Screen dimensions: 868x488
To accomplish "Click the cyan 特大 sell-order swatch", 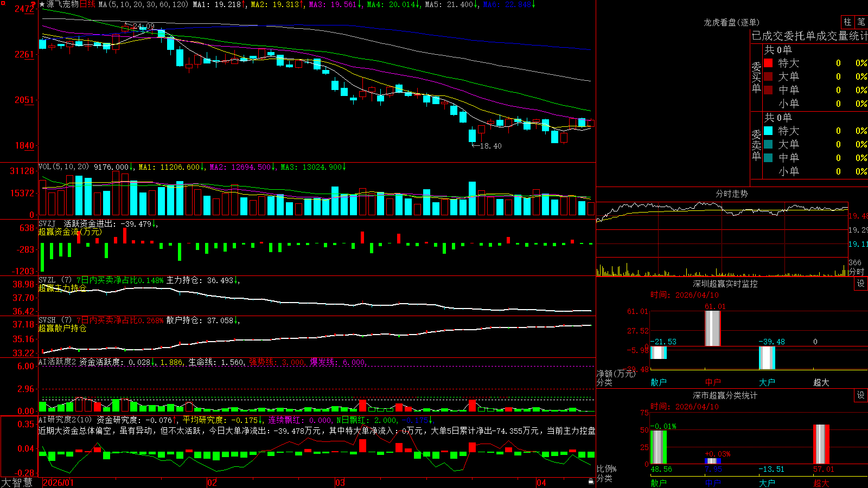I will coord(768,131).
